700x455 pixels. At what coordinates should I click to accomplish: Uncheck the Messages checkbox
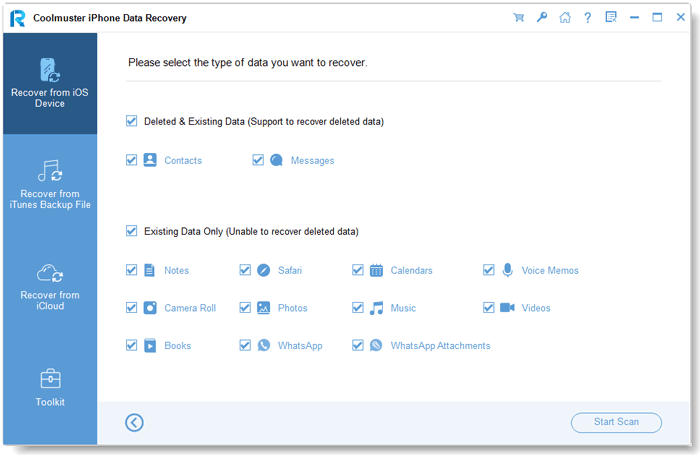pyautogui.click(x=258, y=160)
